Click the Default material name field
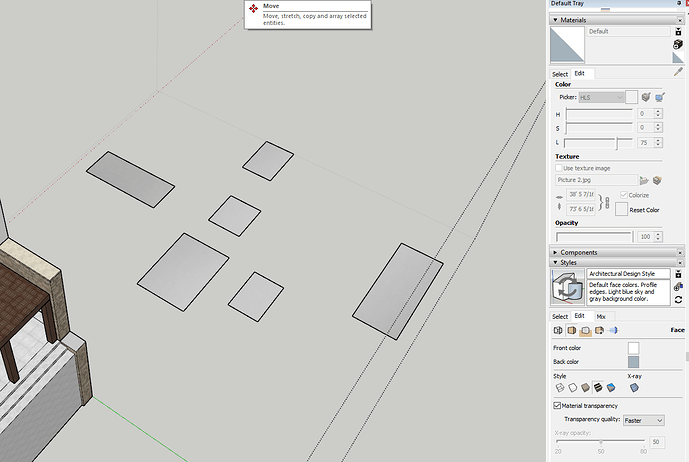Screen dimensions: 689x462 pyautogui.click(x=629, y=31)
